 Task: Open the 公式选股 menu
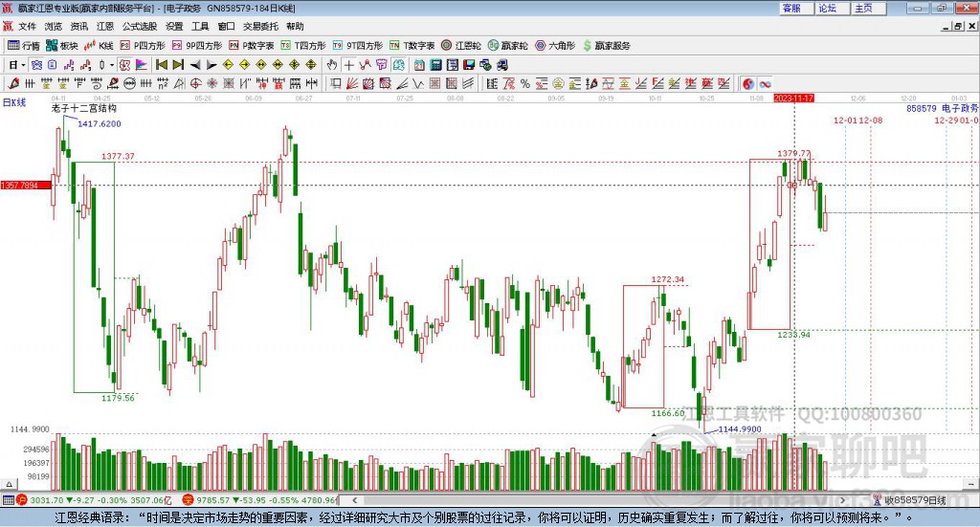pos(140,26)
